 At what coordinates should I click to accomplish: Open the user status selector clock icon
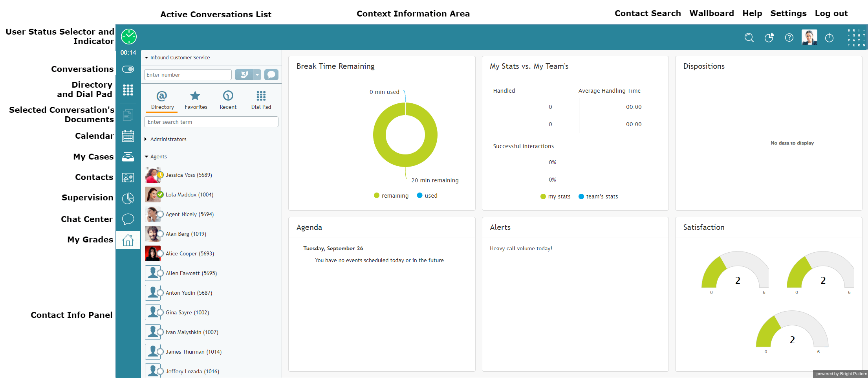[x=128, y=37]
